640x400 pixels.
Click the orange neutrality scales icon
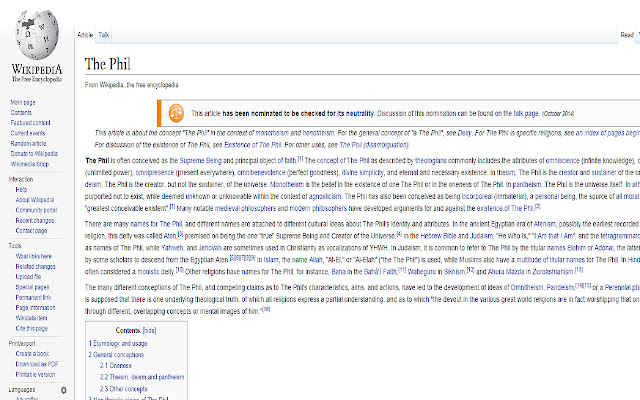tap(176, 113)
